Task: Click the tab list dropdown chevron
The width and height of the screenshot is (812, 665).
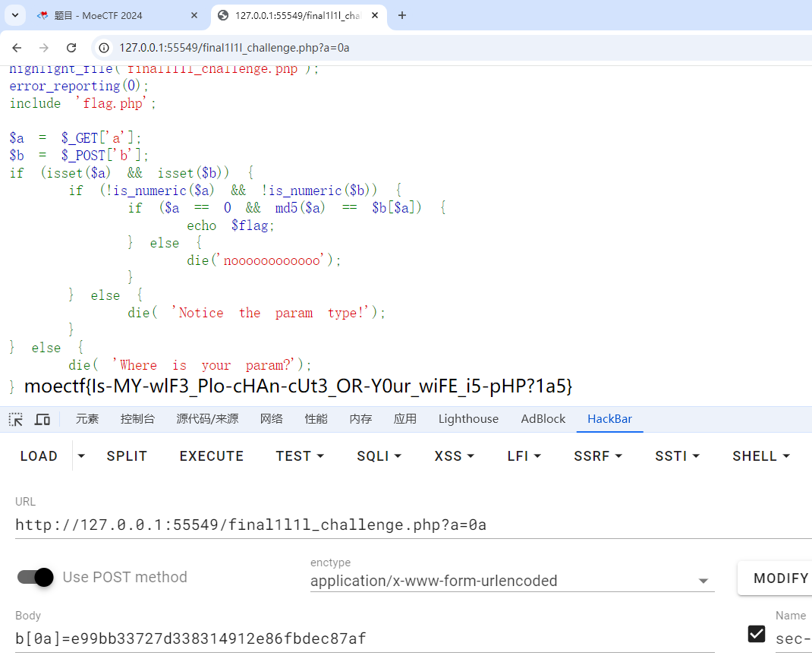Action: coord(16,15)
